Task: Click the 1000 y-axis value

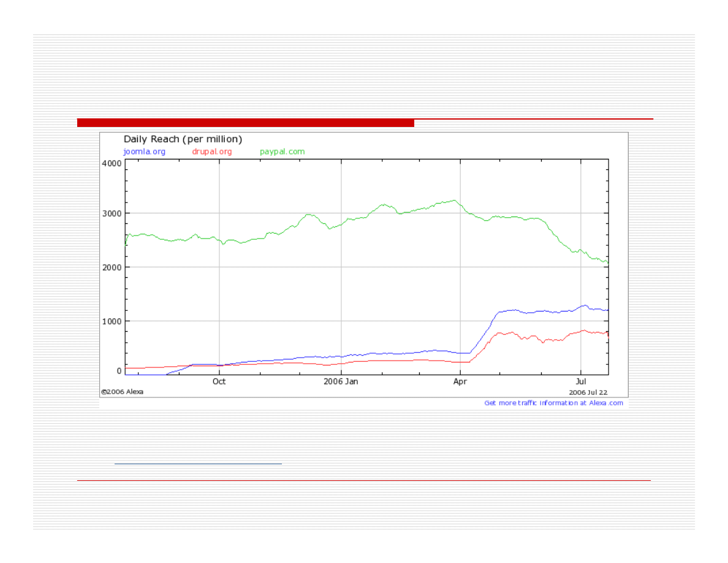Action: click(x=112, y=321)
